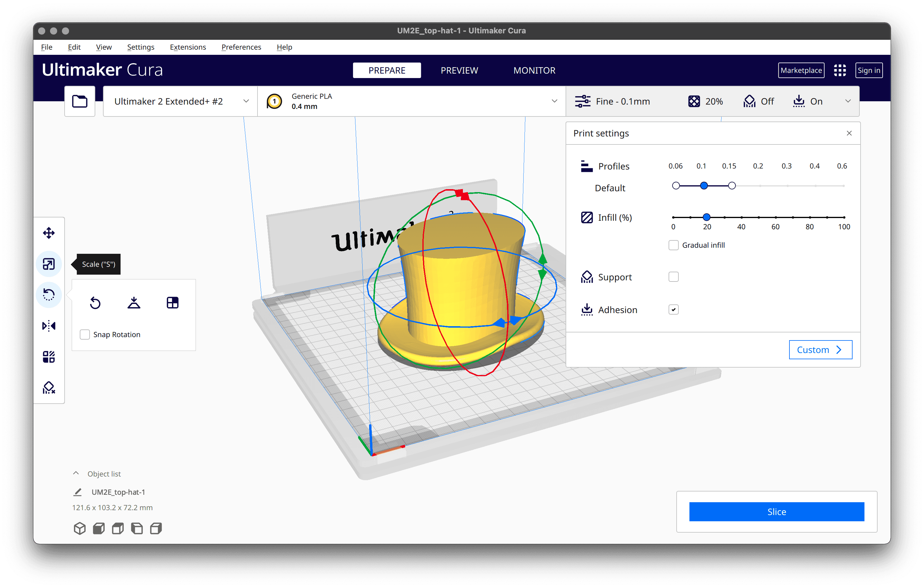The image size is (924, 588).
Task: Enable Snap Rotation checkbox
Action: [85, 335]
